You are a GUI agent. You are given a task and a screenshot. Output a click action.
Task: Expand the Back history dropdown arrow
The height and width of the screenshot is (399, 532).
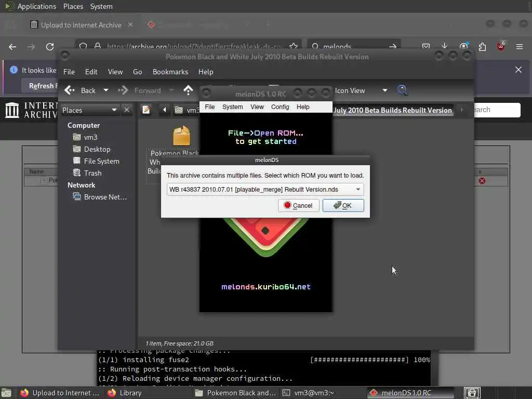point(106,90)
